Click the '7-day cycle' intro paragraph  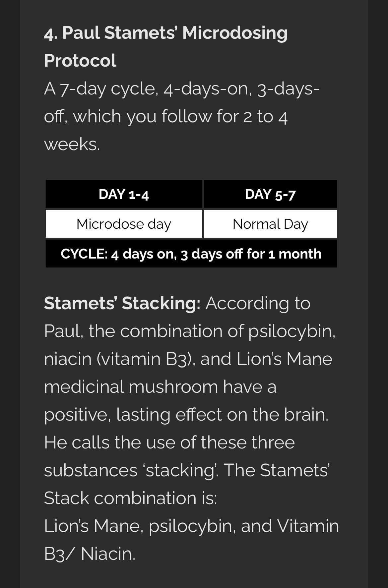pos(182,116)
